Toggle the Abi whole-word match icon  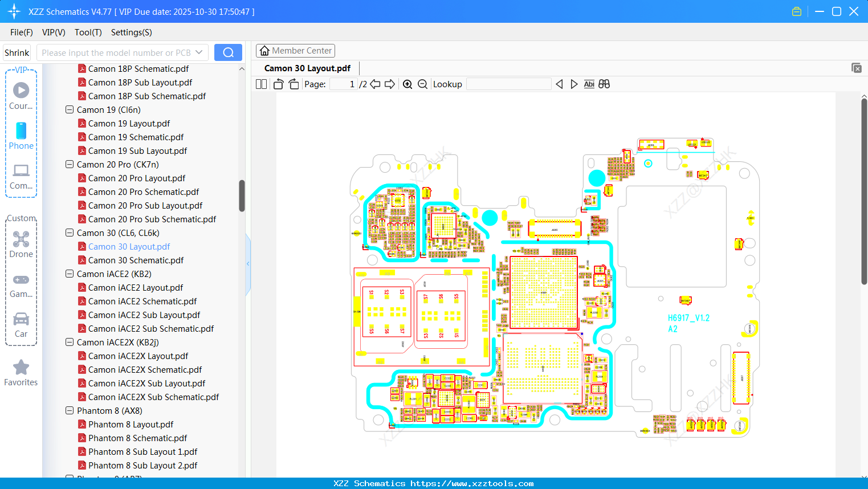pos(589,84)
